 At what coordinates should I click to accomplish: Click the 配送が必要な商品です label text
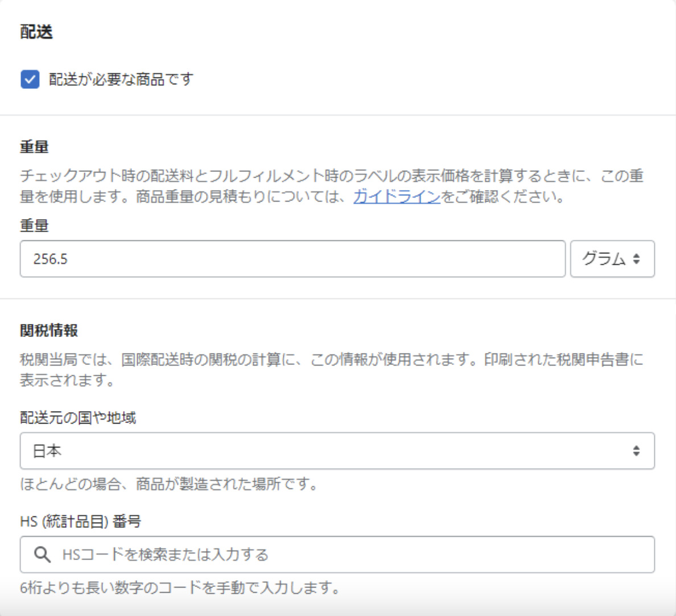[121, 79]
